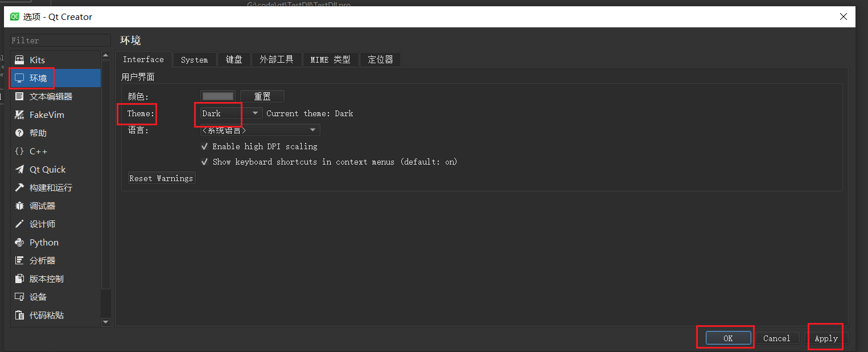The height and width of the screenshot is (352, 868).
Task: Select the 设备 icon in sidebar
Action: pyautogui.click(x=19, y=297)
